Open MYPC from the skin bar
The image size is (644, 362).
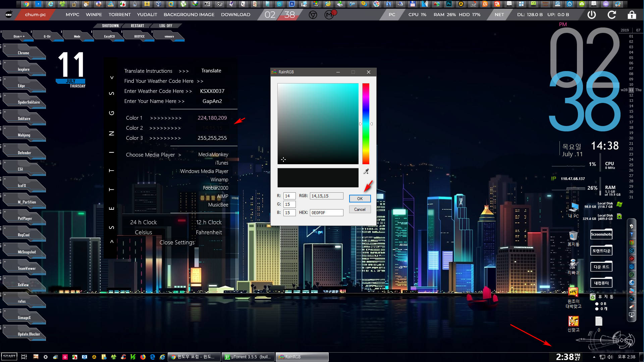(72, 15)
